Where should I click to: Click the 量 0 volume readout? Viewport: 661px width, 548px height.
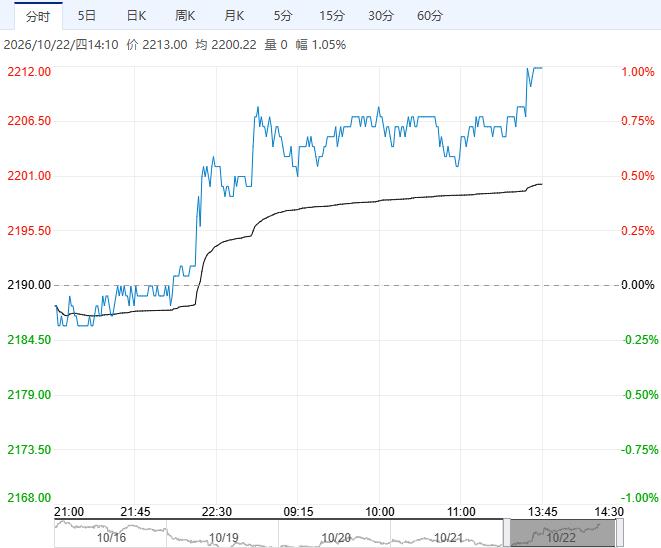click(x=276, y=45)
